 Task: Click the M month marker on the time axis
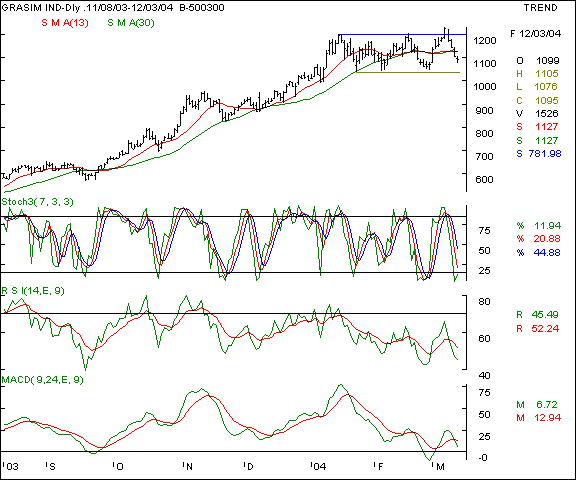click(x=439, y=467)
